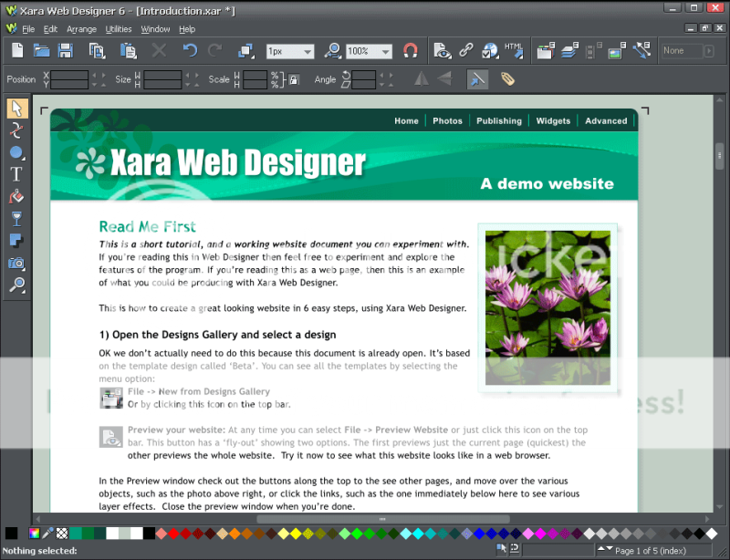Toggle the snap magnet icon
The height and width of the screenshot is (560, 730).
[x=410, y=50]
